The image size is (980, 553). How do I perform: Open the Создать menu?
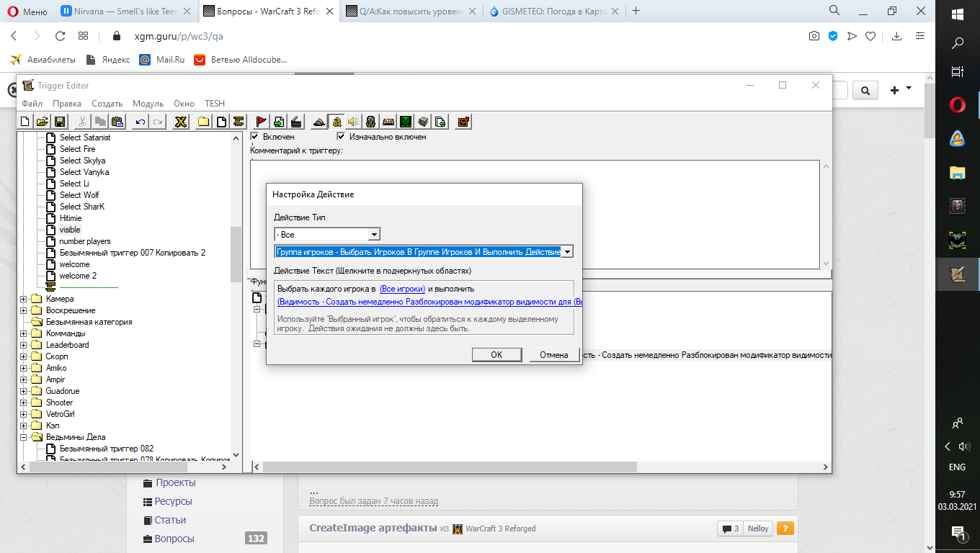coord(107,104)
